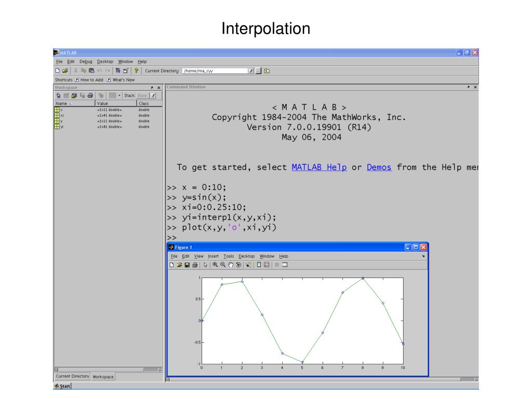Image resolution: width=532 pixels, height=399 pixels.
Task: Open the GUIDE icon in MATLAB toolbar
Action: click(126, 71)
